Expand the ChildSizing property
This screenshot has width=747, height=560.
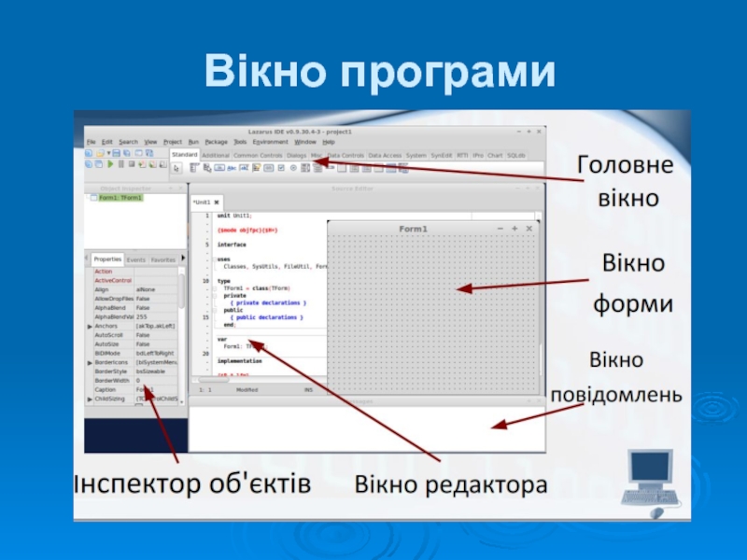pyautogui.click(x=90, y=399)
